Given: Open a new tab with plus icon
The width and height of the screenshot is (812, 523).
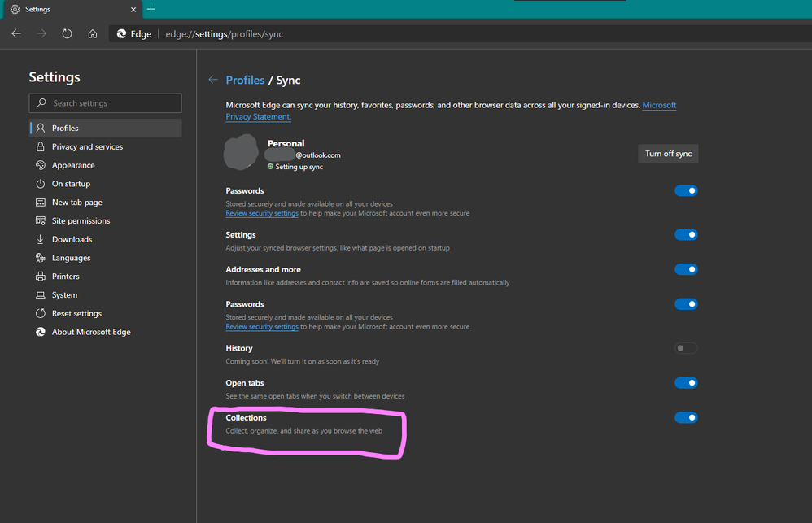Looking at the screenshot, I should coord(151,9).
